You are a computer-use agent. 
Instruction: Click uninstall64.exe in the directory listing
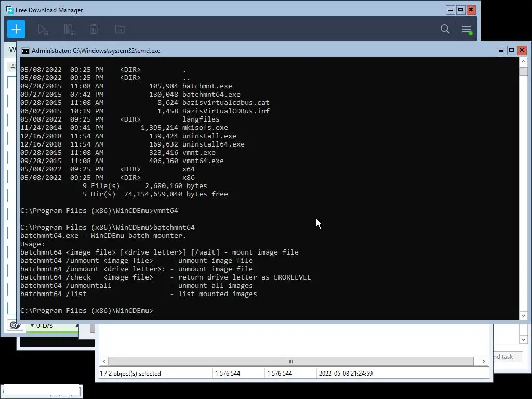tap(213, 144)
